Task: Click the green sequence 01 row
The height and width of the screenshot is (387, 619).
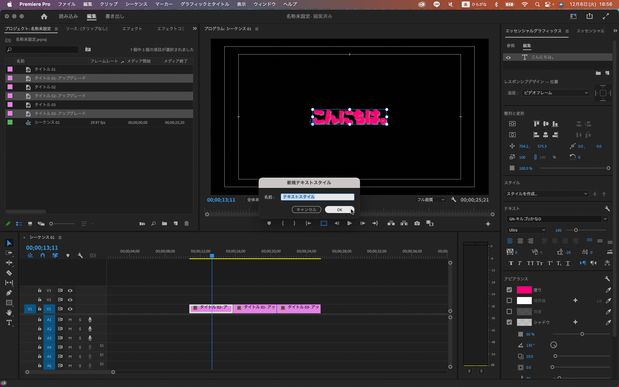Action: click(99, 122)
